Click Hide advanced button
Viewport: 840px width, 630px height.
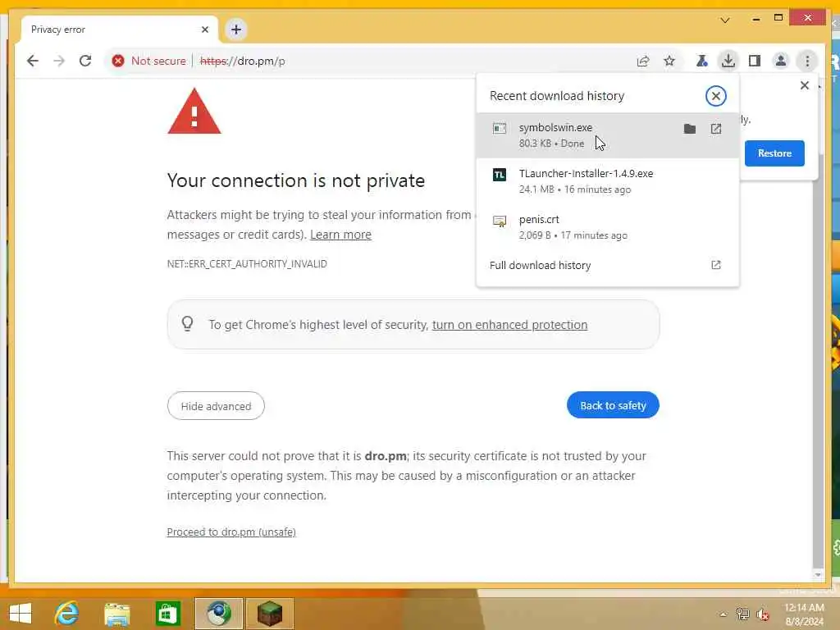pyautogui.click(x=216, y=406)
